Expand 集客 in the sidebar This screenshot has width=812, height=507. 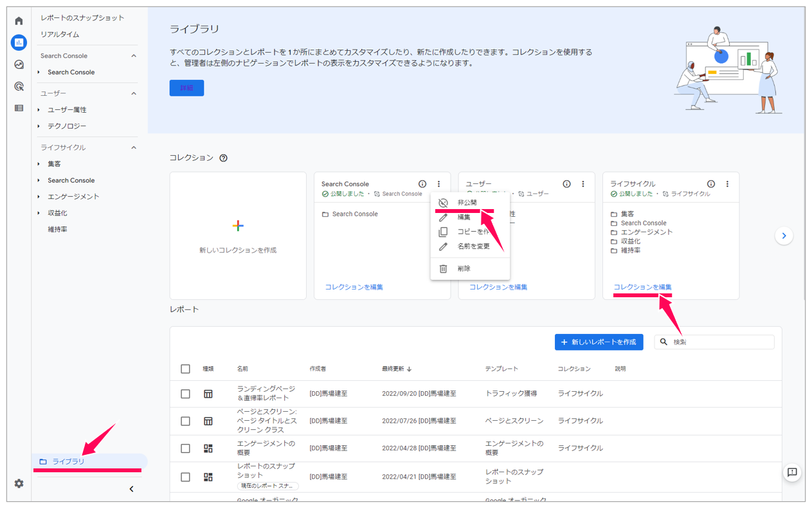(39, 164)
